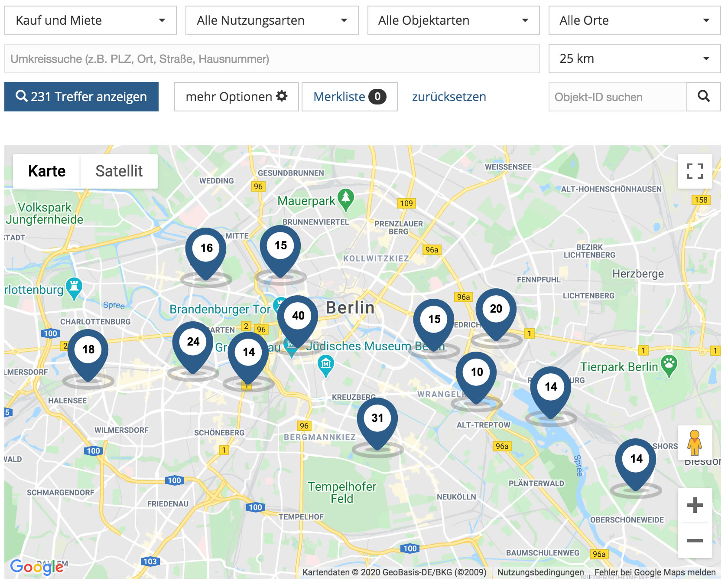Click the Brandenburger Tor map label
This screenshot has width=728, height=581.
point(220,309)
